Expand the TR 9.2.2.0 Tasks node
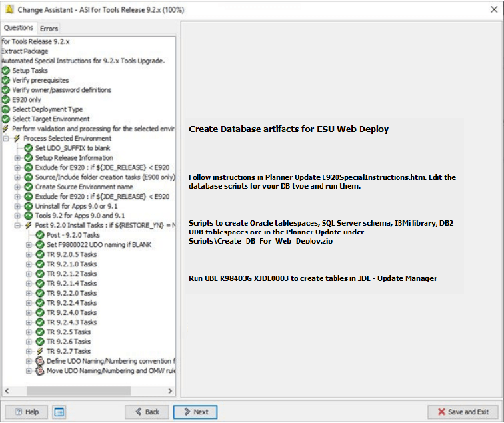Image resolution: width=504 pixels, height=423 pixels. click(29, 293)
